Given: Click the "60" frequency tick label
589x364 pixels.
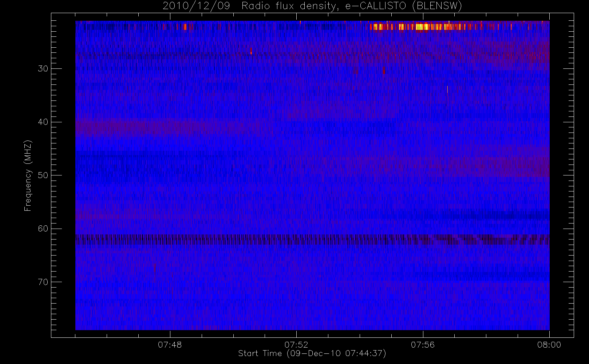Looking at the screenshot, I should 43,229.
